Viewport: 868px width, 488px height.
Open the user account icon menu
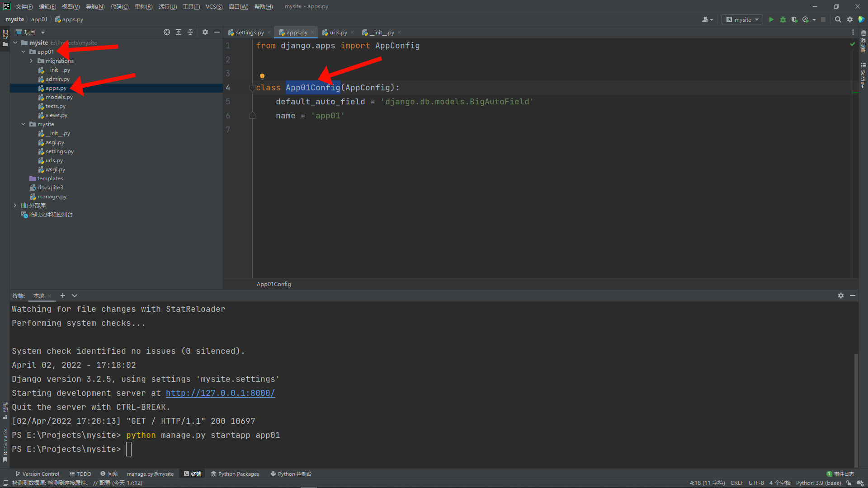pyautogui.click(x=707, y=19)
